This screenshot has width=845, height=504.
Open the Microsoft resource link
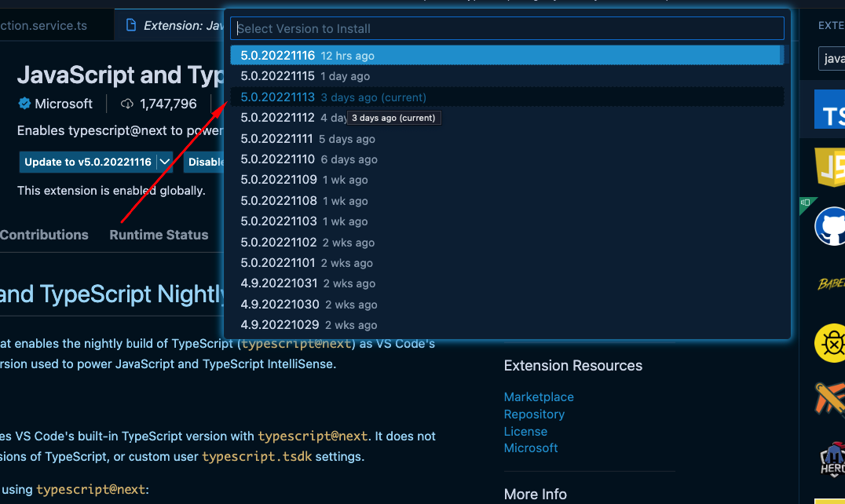[531, 448]
